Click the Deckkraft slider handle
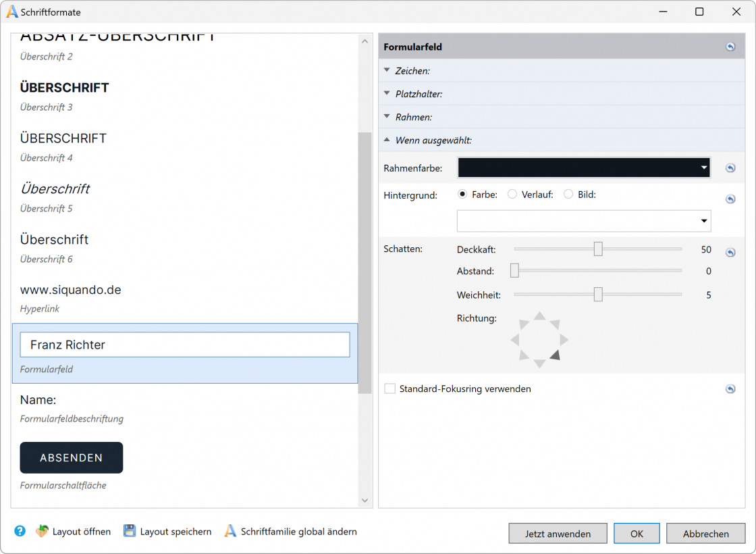Viewport: 756px width, 554px height. pyautogui.click(x=598, y=249)
